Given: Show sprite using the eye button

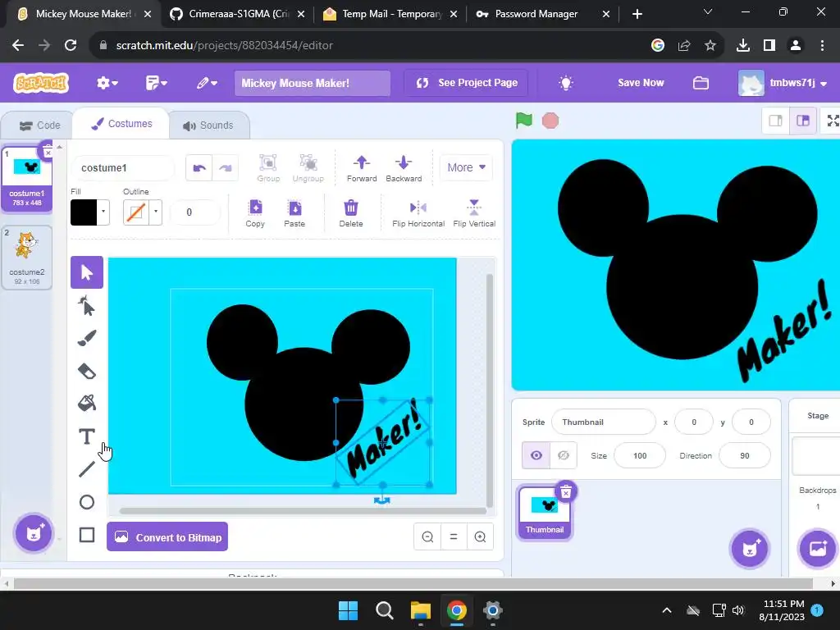Looking at the screenshot, I should coord(536,455).
